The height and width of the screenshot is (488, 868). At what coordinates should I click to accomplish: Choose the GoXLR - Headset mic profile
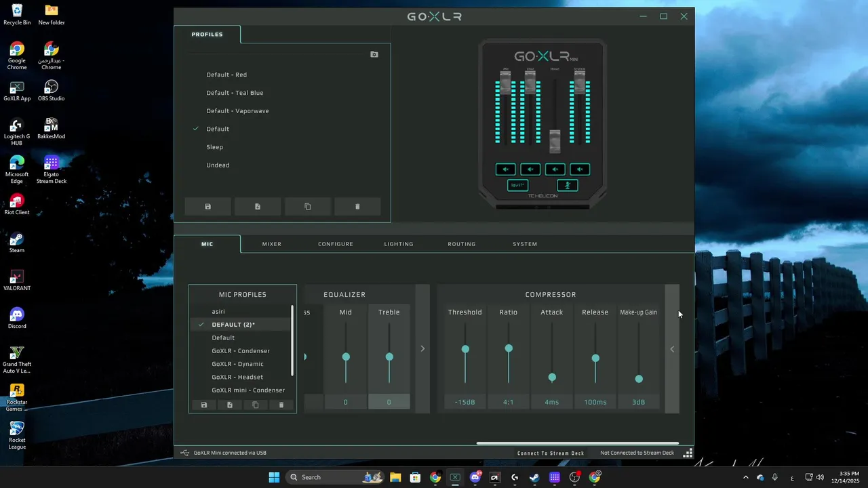point(237,377)
